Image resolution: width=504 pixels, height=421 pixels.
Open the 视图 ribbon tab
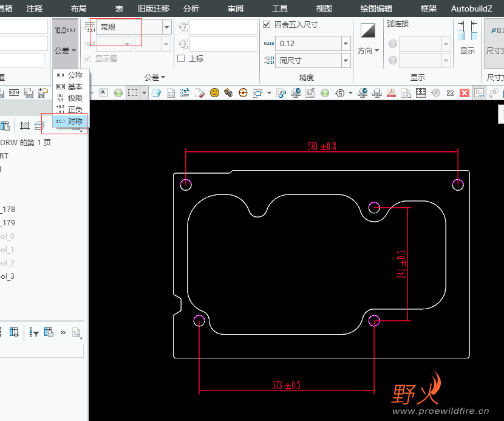click(x=324, y=9)
